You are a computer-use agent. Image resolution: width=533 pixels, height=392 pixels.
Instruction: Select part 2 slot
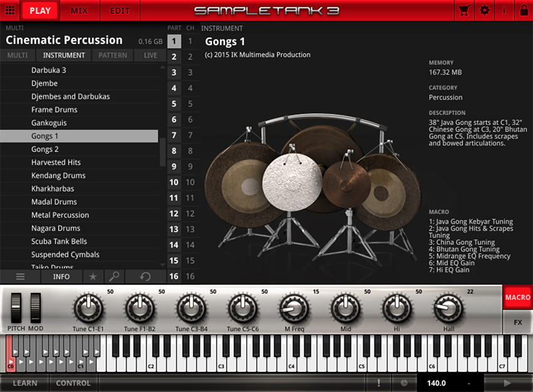click(174, 57)
